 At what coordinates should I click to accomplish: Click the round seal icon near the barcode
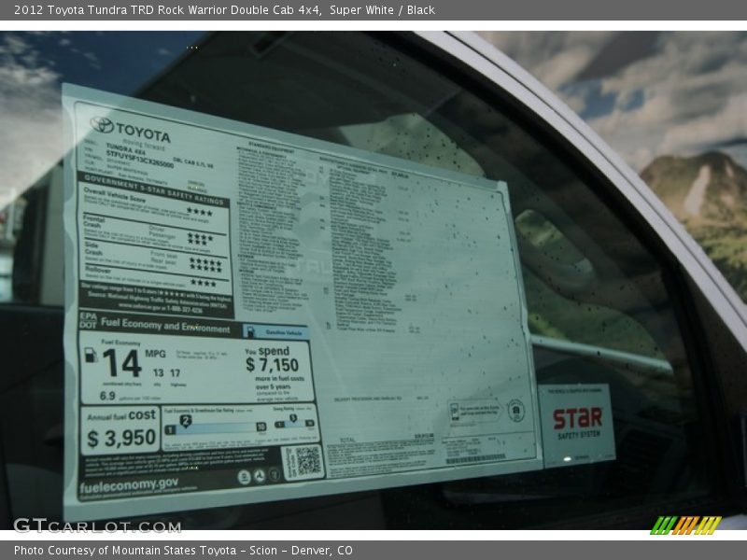pos(515,410)
